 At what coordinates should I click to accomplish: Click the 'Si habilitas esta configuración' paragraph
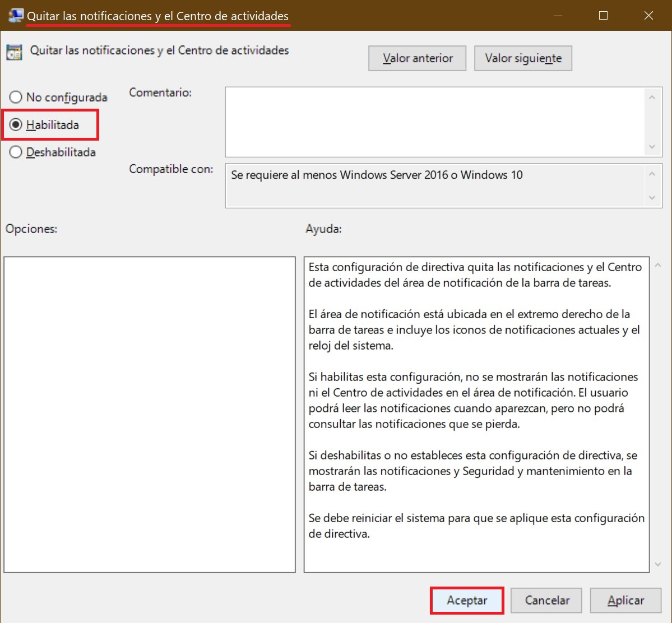(x=473, y=400)
